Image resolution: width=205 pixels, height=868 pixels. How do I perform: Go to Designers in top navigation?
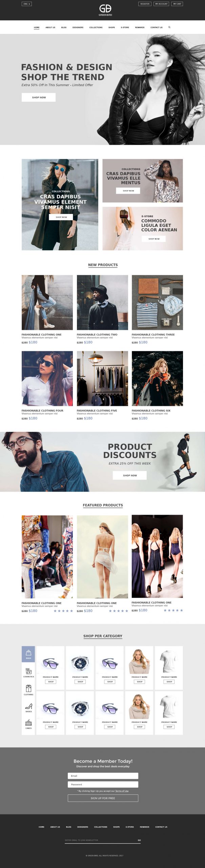78,27
